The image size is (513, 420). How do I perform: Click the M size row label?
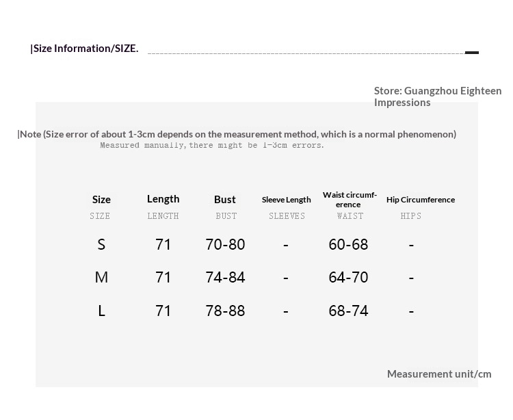click(x=101, y=277)
